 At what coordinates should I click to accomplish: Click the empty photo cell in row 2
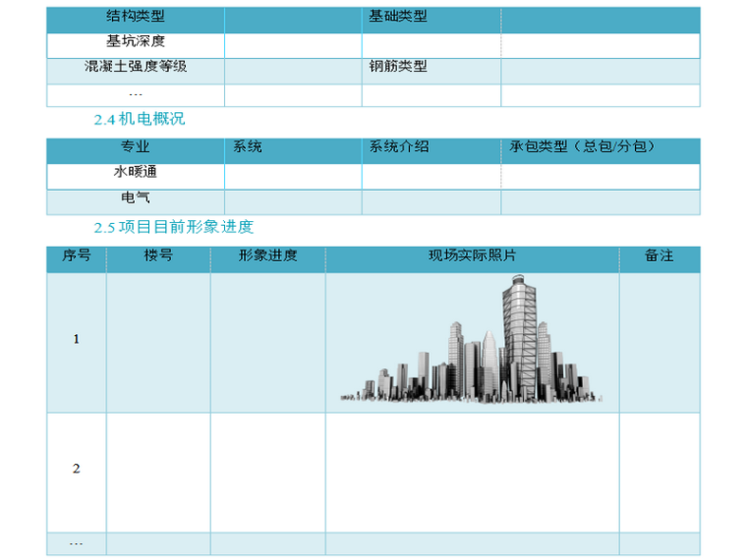(472, 470)
